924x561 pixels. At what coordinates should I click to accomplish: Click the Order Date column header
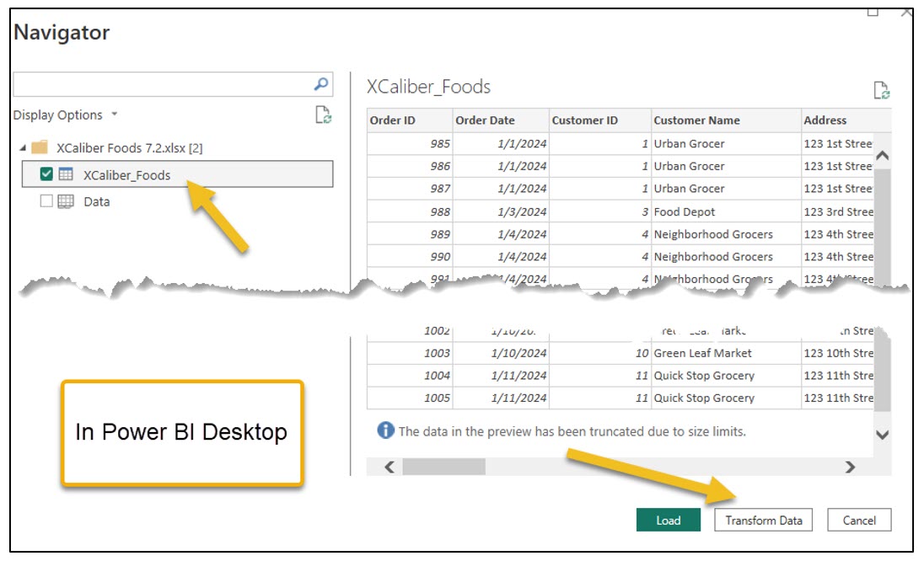coord(501,120)
